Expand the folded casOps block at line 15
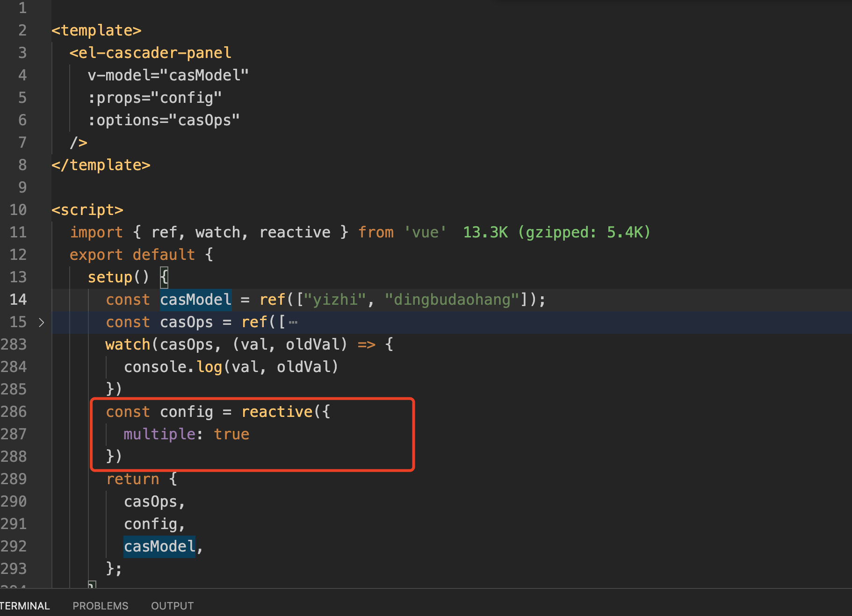Viewport: 852px width, 616px height. [42, 322]
